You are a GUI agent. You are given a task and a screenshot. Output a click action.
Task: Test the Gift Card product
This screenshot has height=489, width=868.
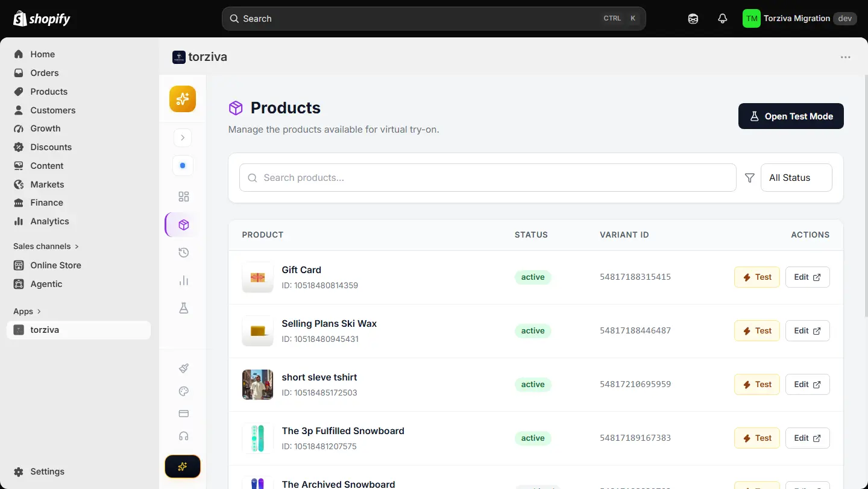coord(757,277)
